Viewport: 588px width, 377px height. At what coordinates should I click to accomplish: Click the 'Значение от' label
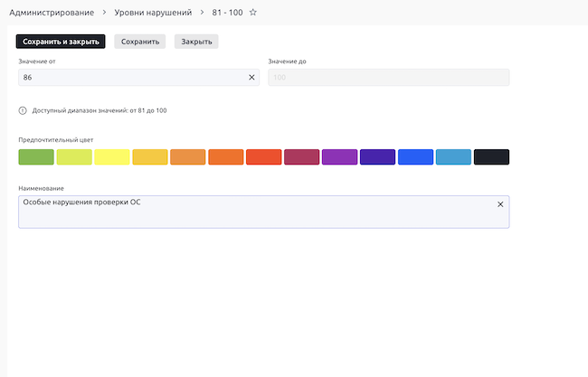(37, 61)
